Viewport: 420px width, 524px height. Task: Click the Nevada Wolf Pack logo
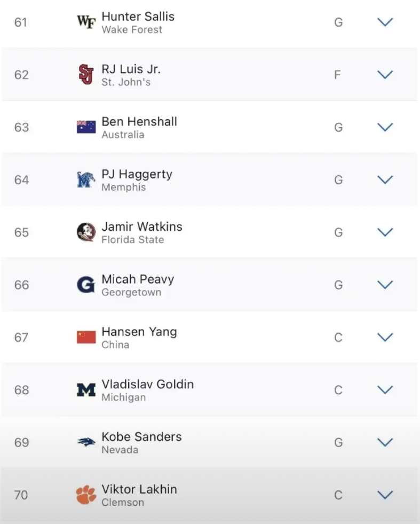click(86, 442)
